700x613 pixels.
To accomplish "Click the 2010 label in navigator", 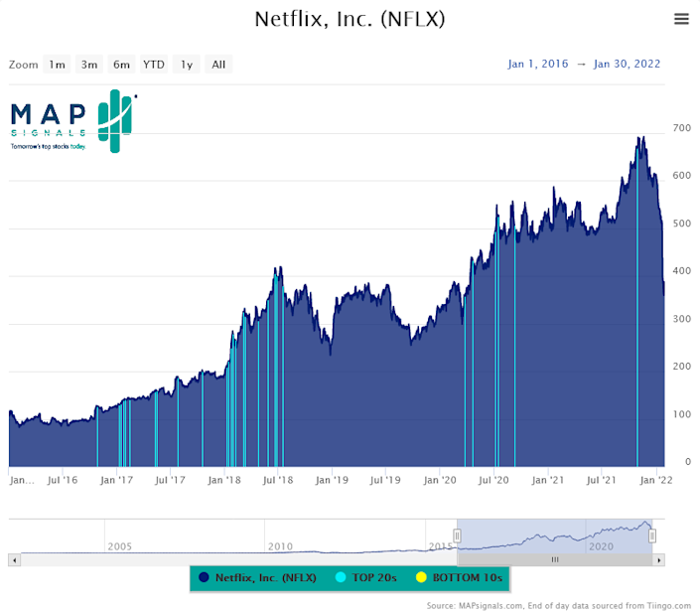I will (280, 546).
